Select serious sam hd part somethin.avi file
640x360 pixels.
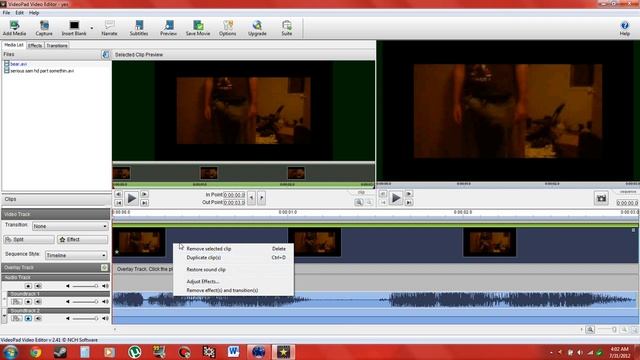pos(42,71)
